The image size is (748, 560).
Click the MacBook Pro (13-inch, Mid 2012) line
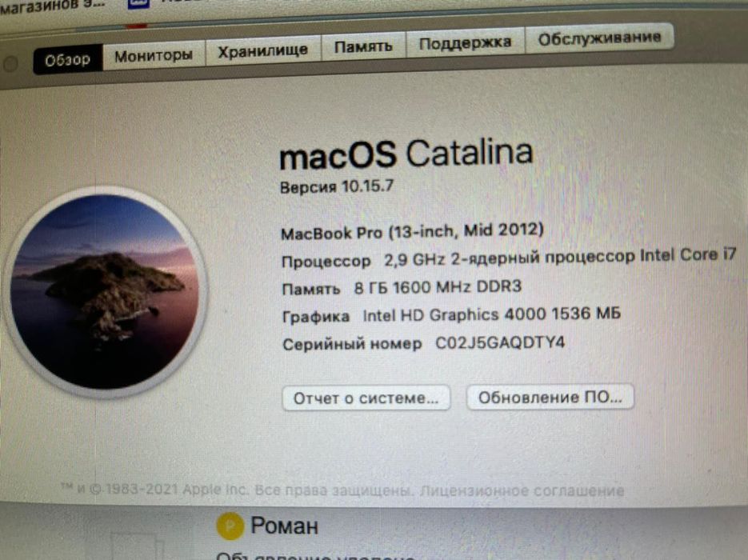[412, 232]
